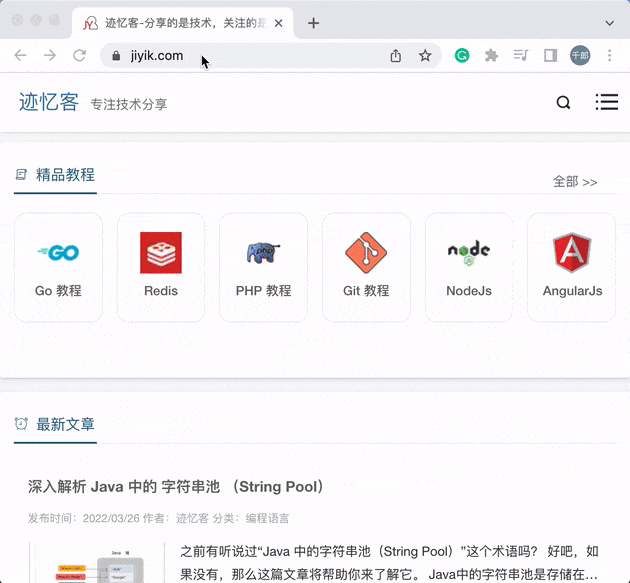The image size is (630, 583).
Task: Close the 迹忆客 browser tab
Action: [x=278, y=23]
